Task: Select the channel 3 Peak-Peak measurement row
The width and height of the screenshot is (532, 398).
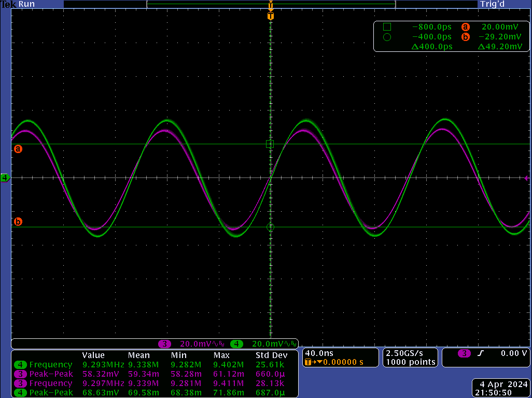Action: tap(51, 374)
